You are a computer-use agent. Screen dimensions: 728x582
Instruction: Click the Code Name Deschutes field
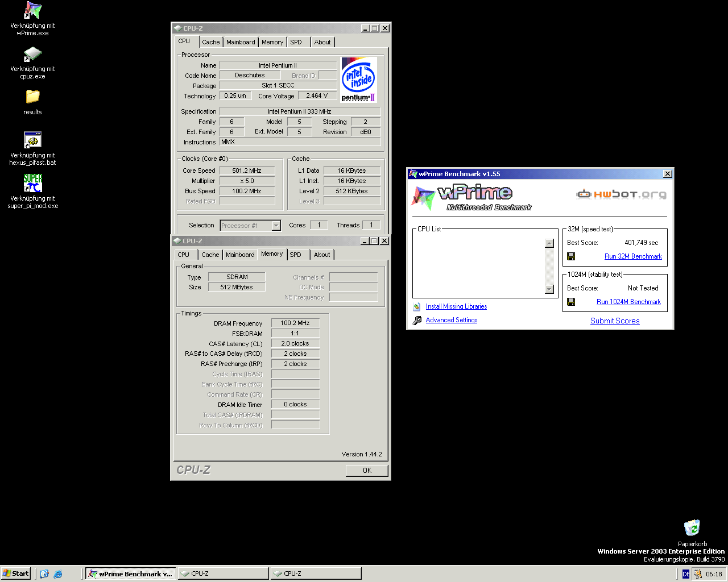click(250, 75)
